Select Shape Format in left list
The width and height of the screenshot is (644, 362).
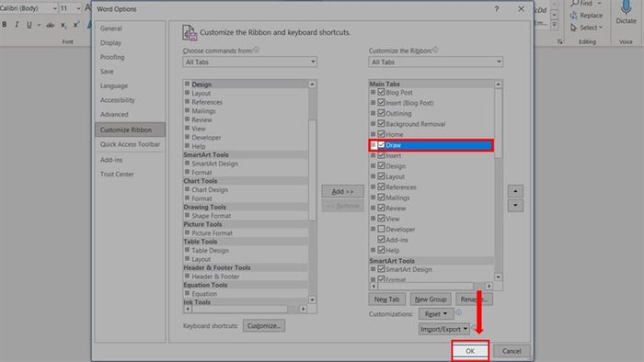(x=211, y=216)
